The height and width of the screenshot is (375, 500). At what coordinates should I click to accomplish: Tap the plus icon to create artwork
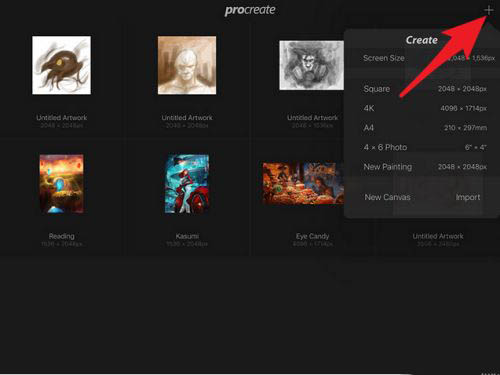click(489, 11)
